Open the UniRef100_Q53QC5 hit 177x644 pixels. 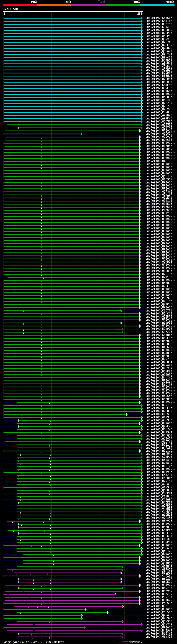tap(159, 97)
